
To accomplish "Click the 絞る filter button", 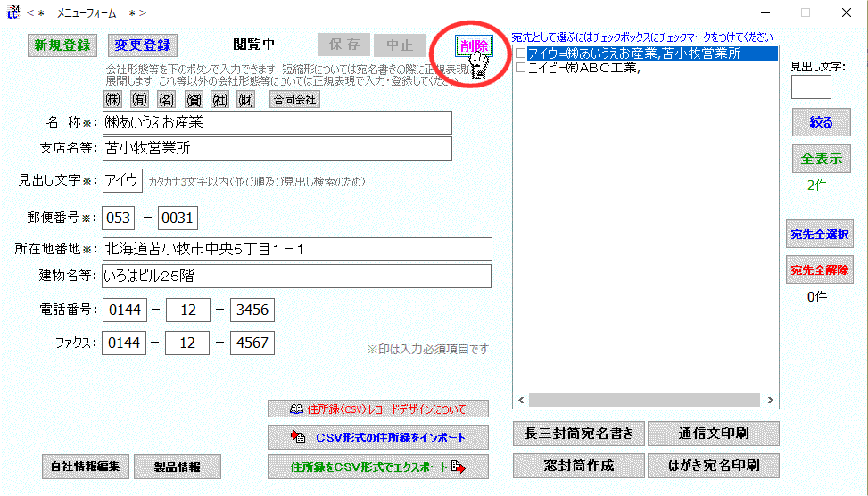I will click(x=821, y=123).
